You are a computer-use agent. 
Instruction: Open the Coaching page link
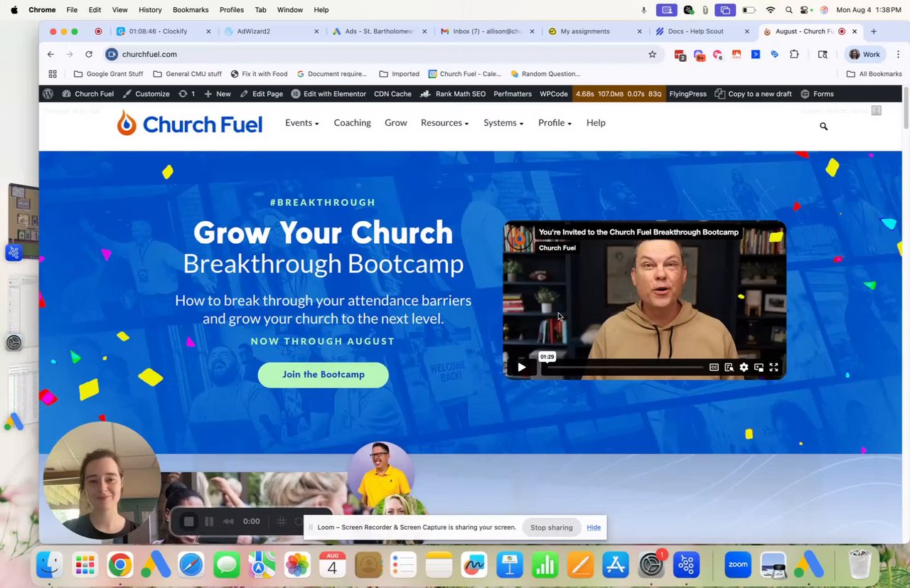click(x=352, y=123)
